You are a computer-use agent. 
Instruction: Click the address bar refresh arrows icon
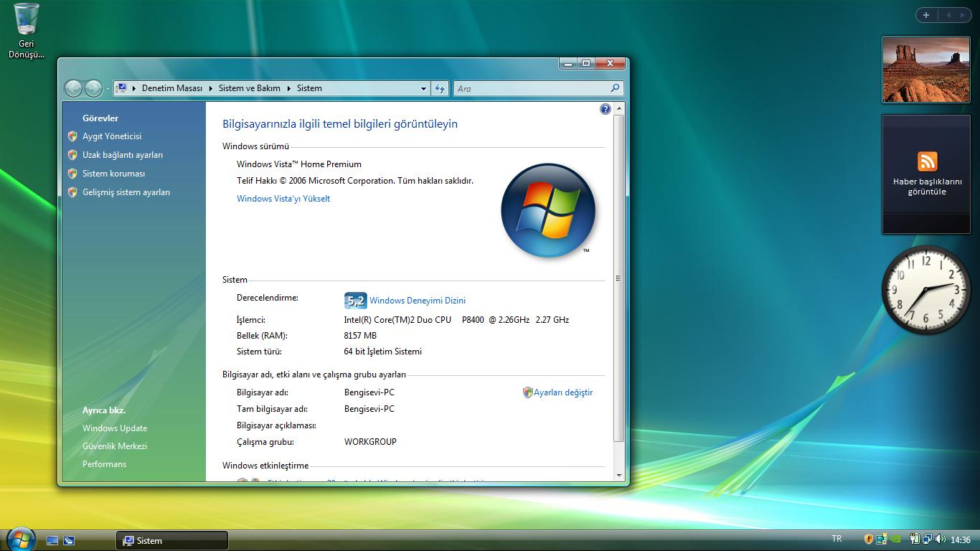click(x=440, y=88)
